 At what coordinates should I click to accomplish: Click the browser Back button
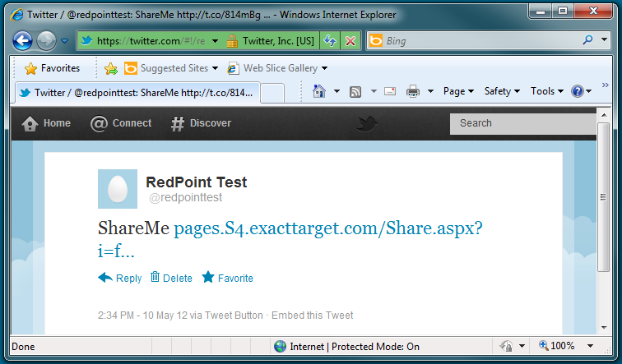click(x=22, y=40)
